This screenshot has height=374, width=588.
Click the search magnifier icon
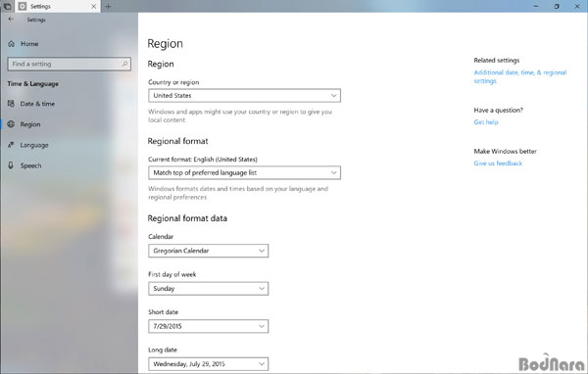(124, 64)
